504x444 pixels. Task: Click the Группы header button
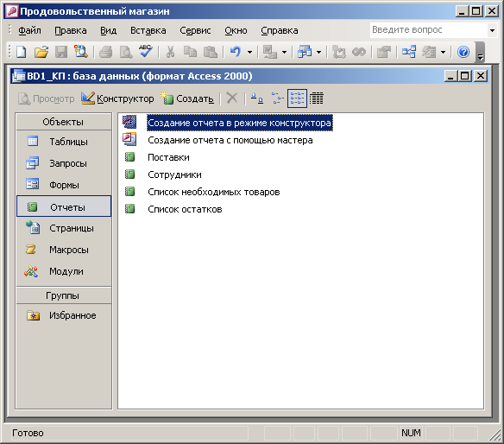point(64,295)
